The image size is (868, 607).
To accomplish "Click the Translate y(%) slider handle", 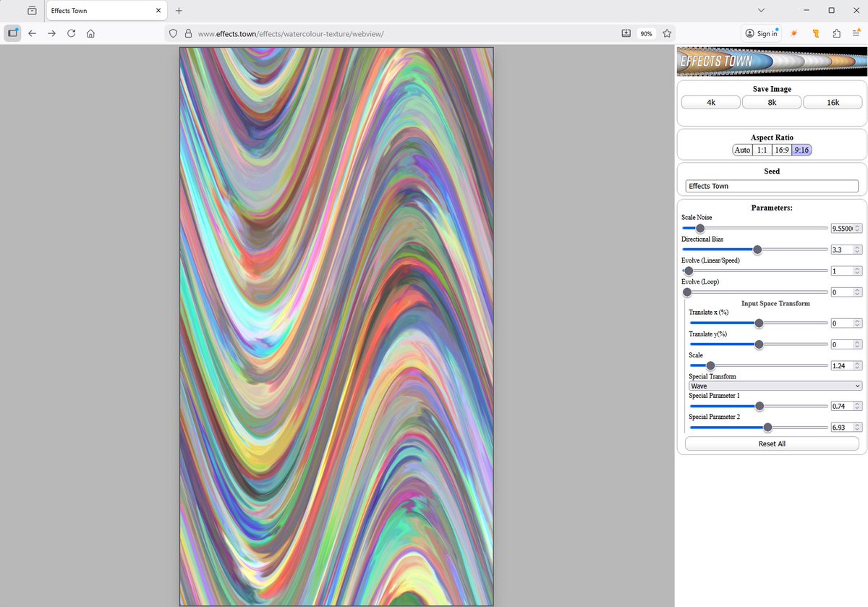I will (759, 344).
